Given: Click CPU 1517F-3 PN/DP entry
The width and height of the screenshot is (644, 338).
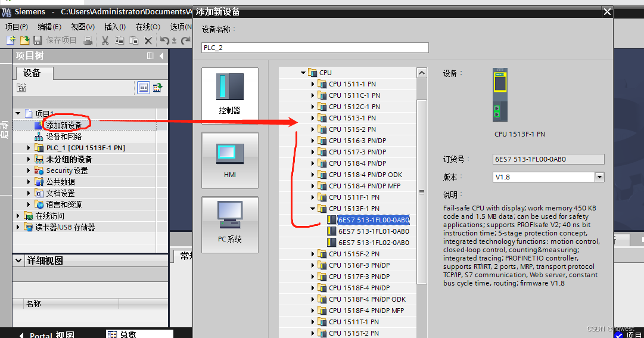Looking at the screenshot, I should pyautogui.click(x=359, y=277).
